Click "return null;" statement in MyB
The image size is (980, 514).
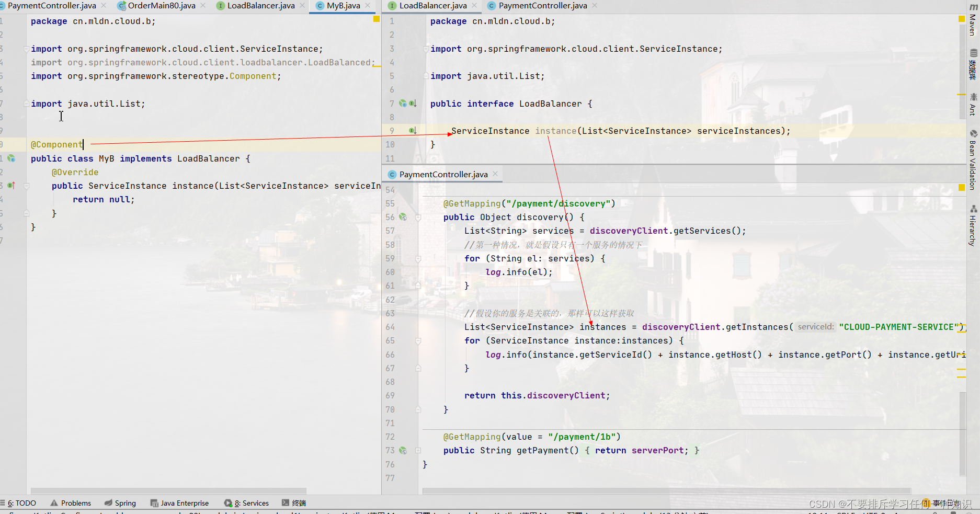[104, 199]
